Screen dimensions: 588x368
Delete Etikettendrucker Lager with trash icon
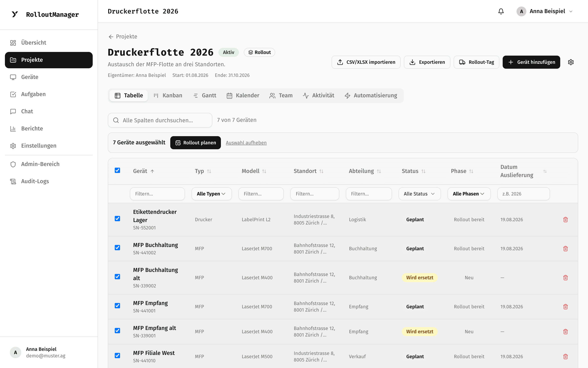click(x=565, y=220)
